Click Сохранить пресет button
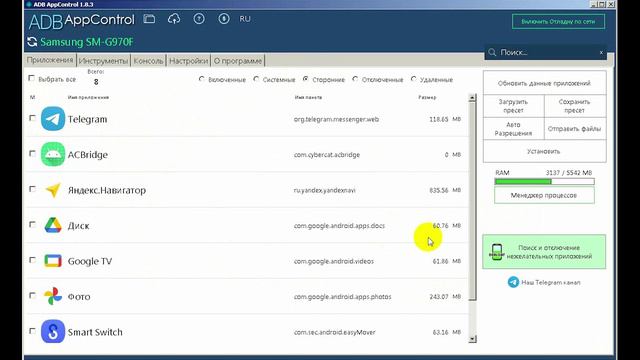This screenshot has height=360, width=640. [575, 106]
